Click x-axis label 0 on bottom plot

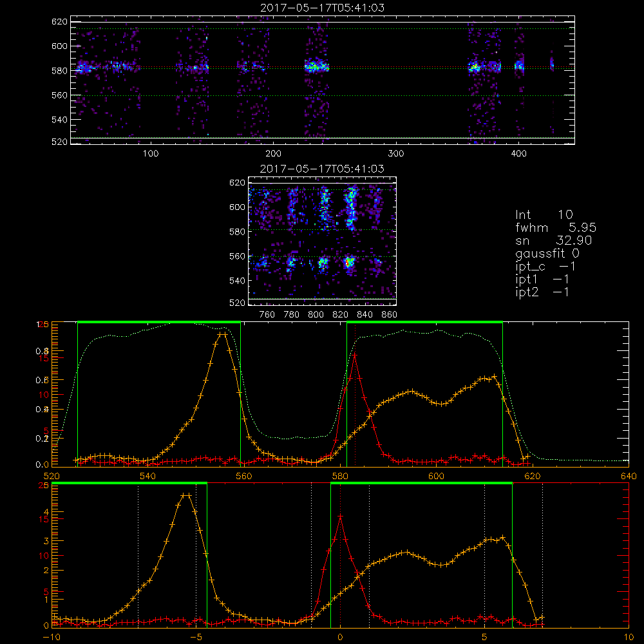click(x=340, y=638)
